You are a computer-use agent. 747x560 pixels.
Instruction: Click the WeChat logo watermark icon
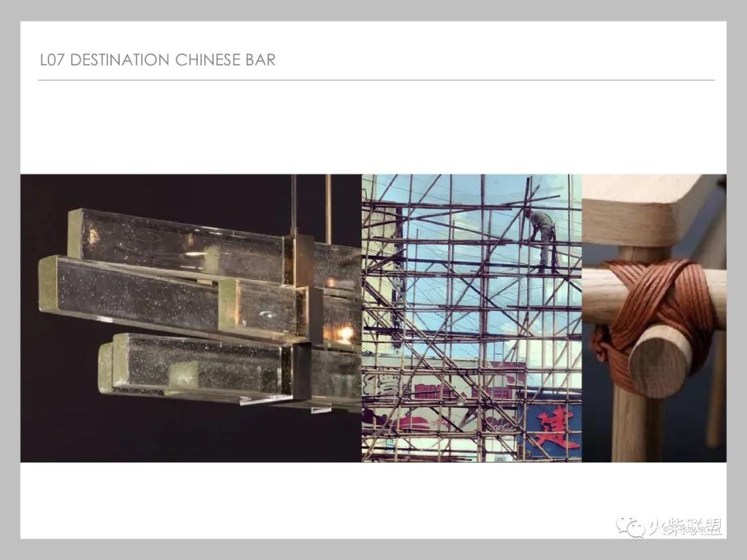[631, 527]
